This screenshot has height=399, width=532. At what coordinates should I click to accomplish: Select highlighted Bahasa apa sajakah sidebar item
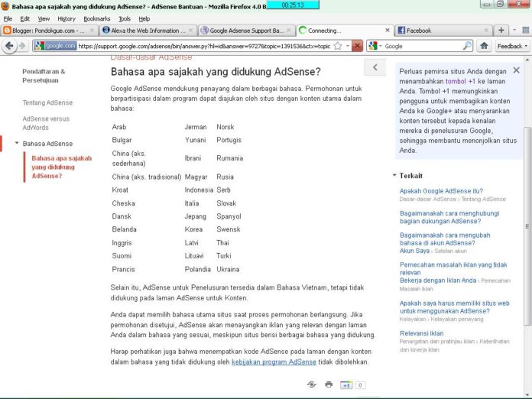pos(61,167)
